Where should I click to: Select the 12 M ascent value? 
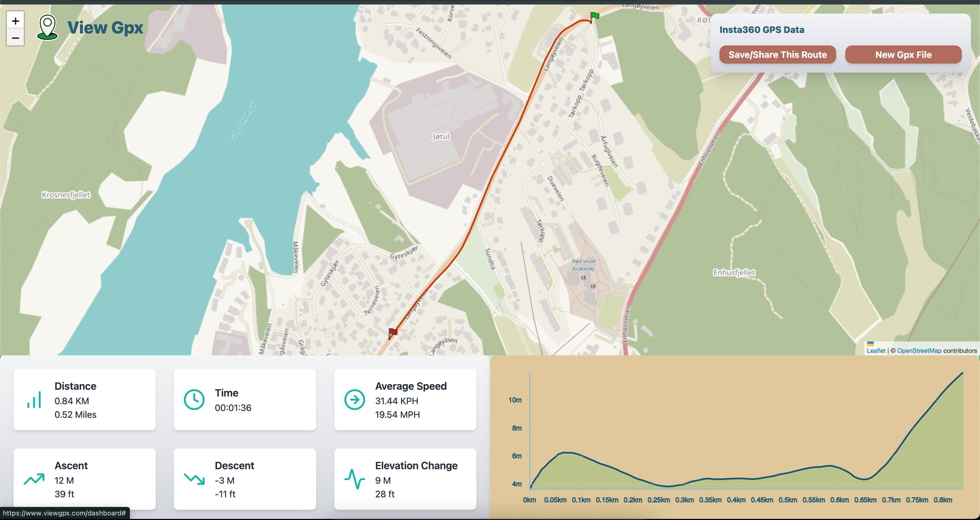point(64,481)
